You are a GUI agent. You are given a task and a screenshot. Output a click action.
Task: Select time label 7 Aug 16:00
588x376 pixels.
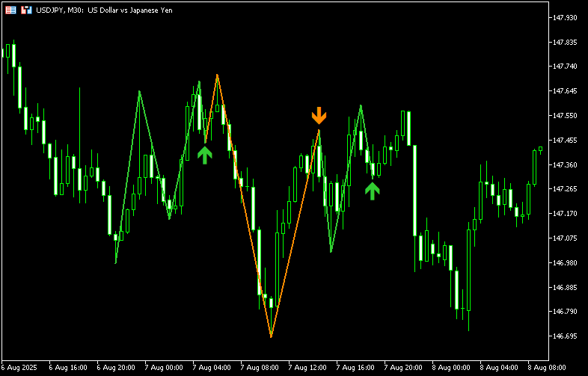(355, 368)
